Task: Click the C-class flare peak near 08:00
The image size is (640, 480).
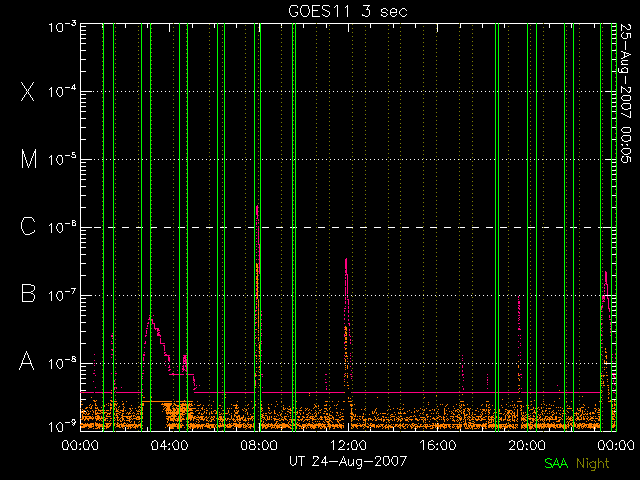Action: pos(257,207)
